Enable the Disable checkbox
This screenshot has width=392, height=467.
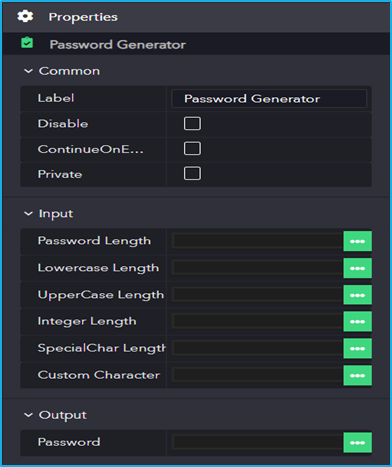(192, 123)
